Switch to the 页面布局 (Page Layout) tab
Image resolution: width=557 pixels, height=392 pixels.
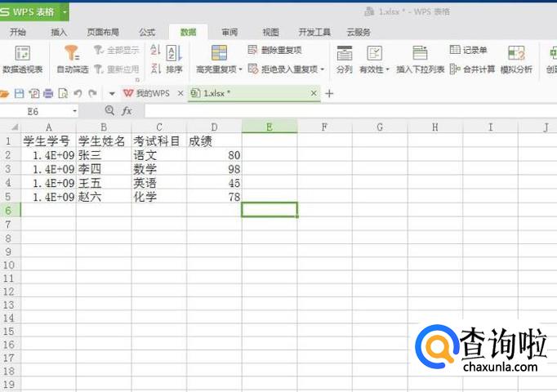pyautogui.click(x=103, y=33)
